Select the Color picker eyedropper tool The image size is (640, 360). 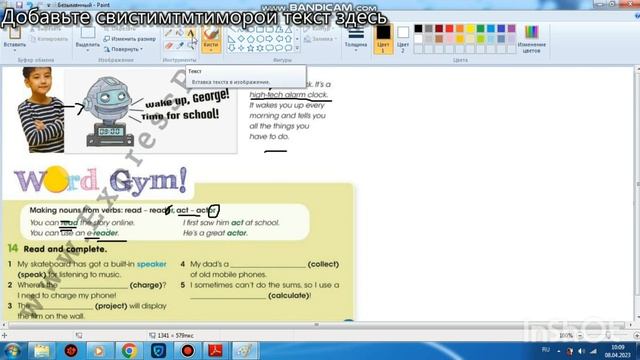point(180,45)
